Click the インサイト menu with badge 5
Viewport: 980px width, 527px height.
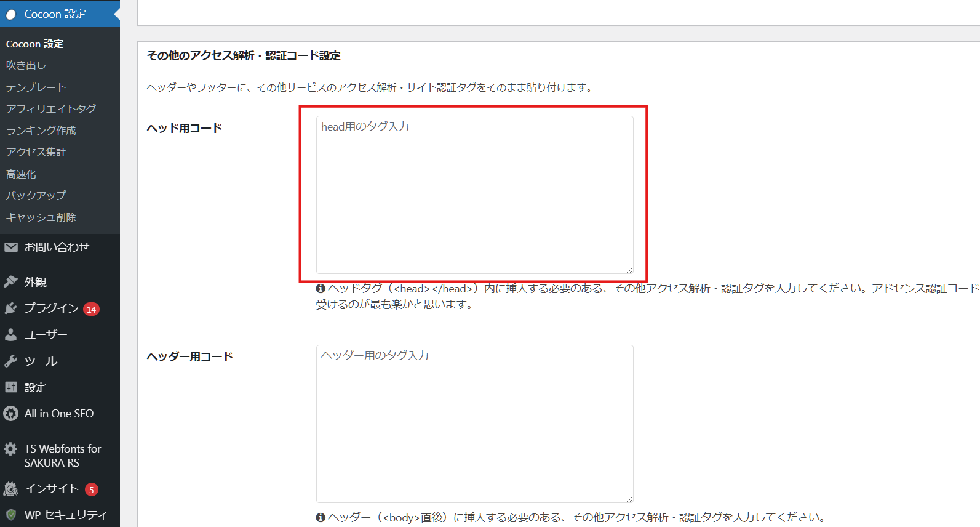[x=52, y=489]
